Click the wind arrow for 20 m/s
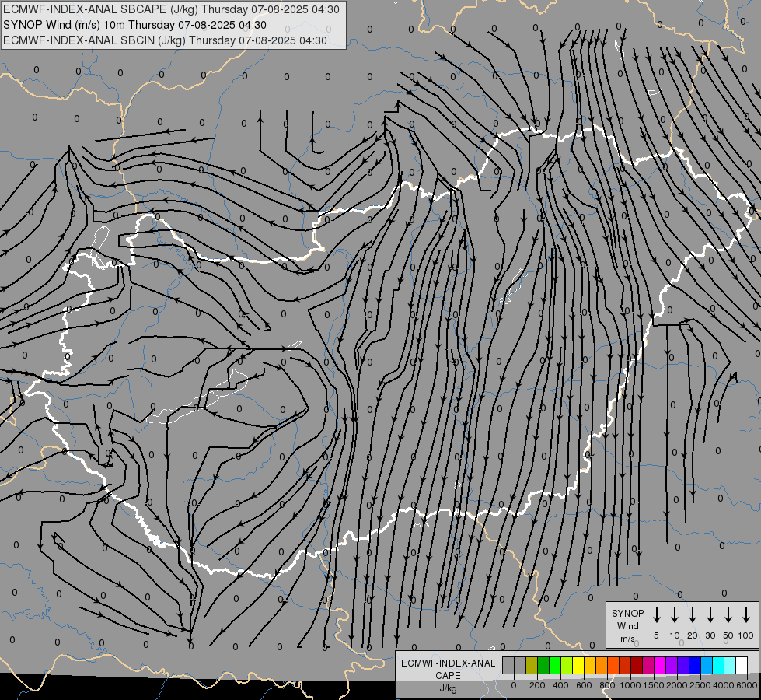The width and height of the screenshot is (761, 700). [692, 615]
